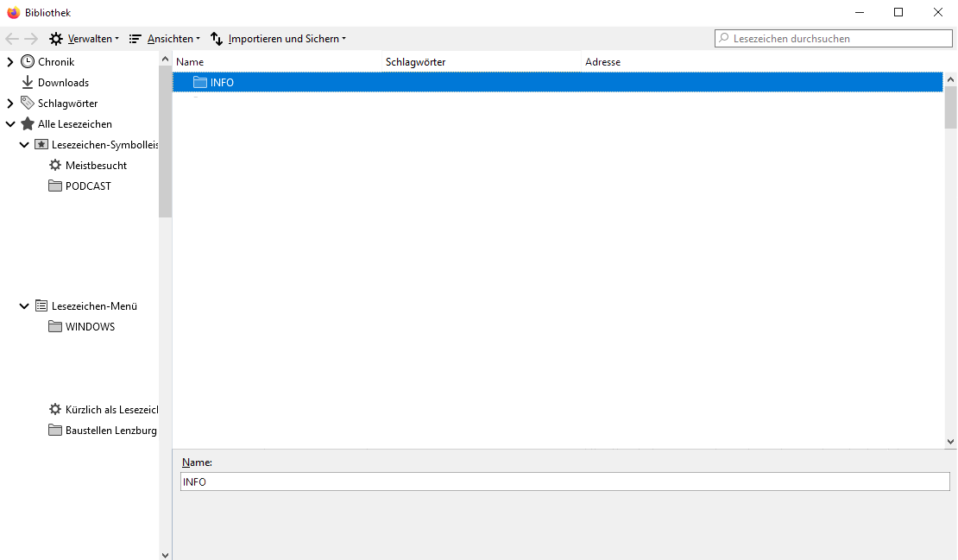The image size is (958, 560).
Task: Expand the Chronik tree node
Action: tap(10, 62)
